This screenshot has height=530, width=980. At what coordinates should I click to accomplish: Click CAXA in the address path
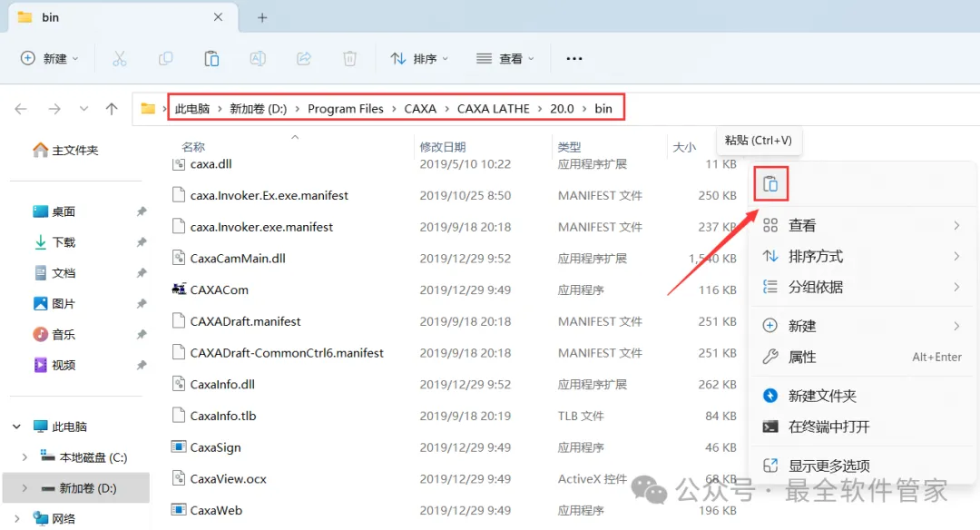pos(420,109)
